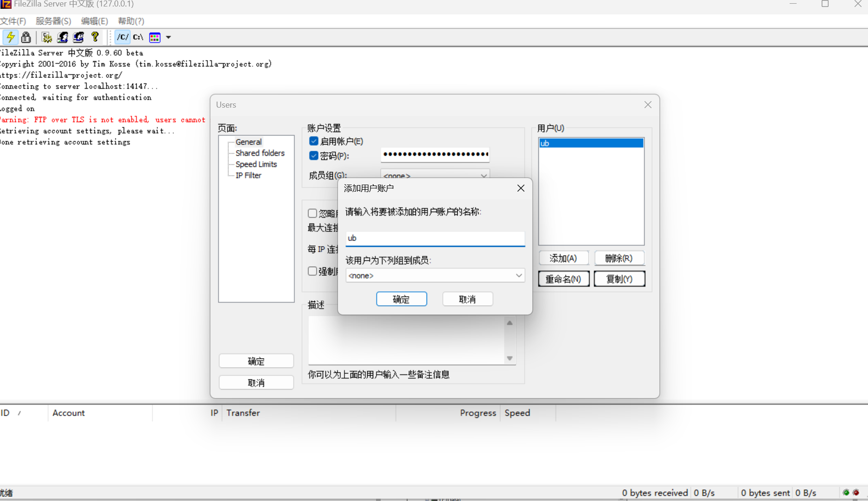The height and width of the screenshot is (501, 868).
Task: Click the username input field containing ub
Action: [435, 238]
